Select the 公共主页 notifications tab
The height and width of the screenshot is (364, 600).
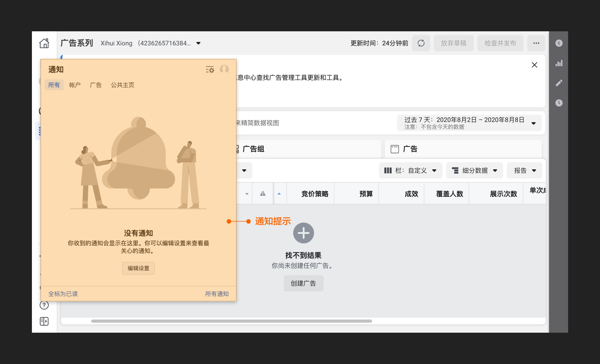pos(123,85)
